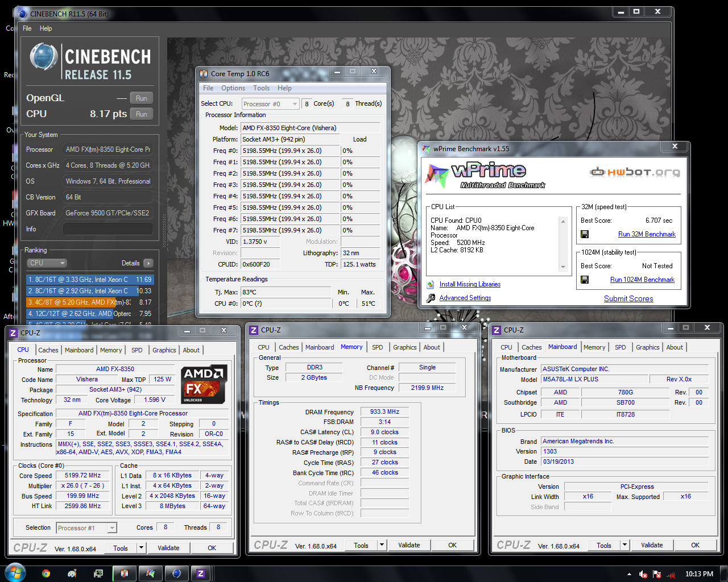
Task: Click OK in CPU-Z Mainboard window
Action: [696, 546]
